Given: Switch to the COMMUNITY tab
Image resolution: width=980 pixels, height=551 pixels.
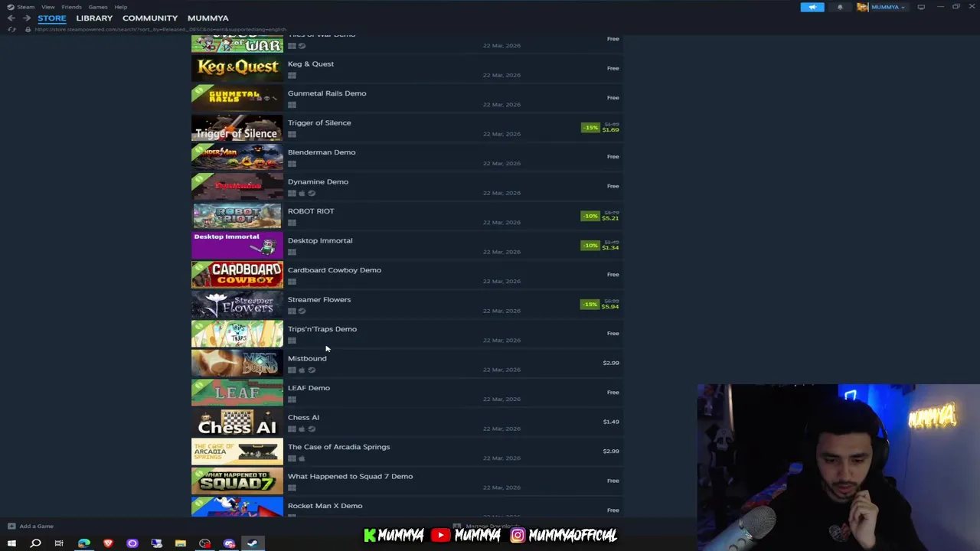Looking at the screenshot, I should tap(150, 18).
